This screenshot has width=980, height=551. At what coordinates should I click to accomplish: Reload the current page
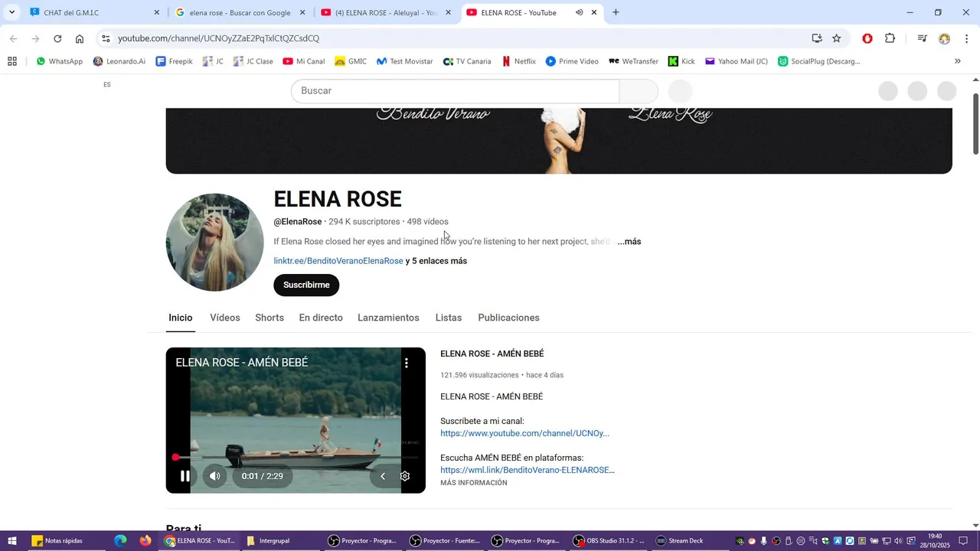57,38
